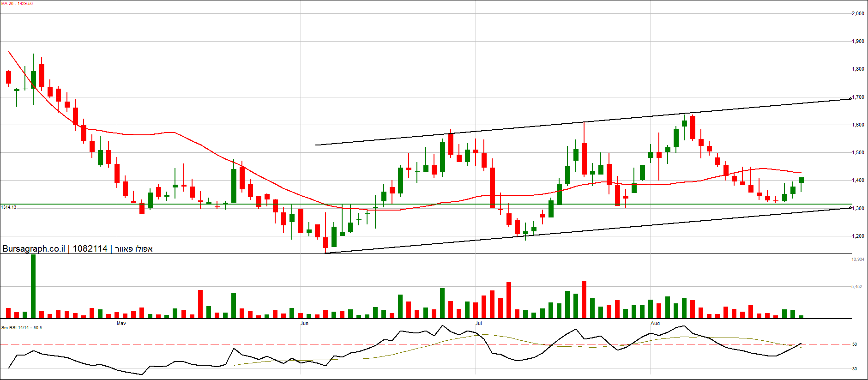868x380 pixels.
Task: Click the RSI 30 level axis label
Action: pos(855,369)
